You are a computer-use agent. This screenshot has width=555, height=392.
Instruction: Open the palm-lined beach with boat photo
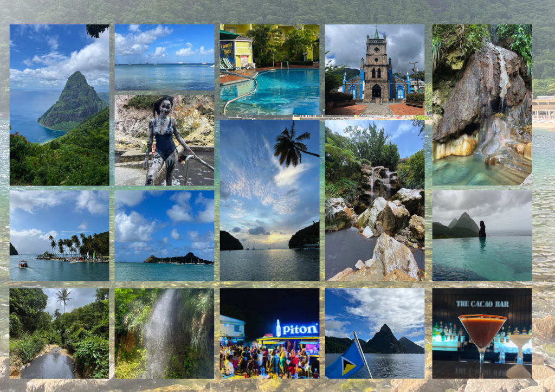(x=59, y=235)
